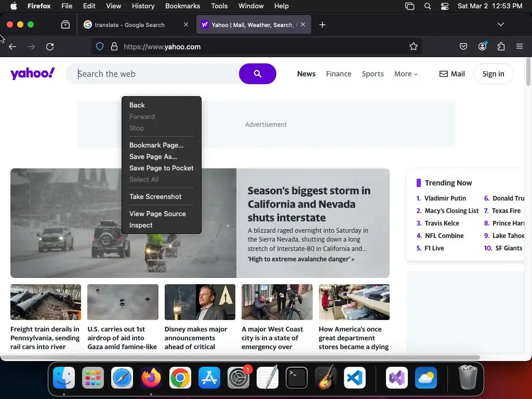Open trending topic NFL Combine

coord(444,236)
